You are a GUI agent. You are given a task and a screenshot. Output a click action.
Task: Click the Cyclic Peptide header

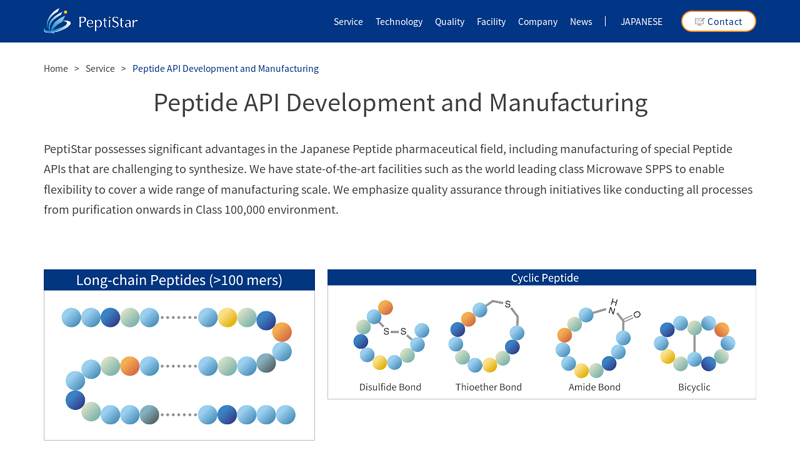(542, 278)
